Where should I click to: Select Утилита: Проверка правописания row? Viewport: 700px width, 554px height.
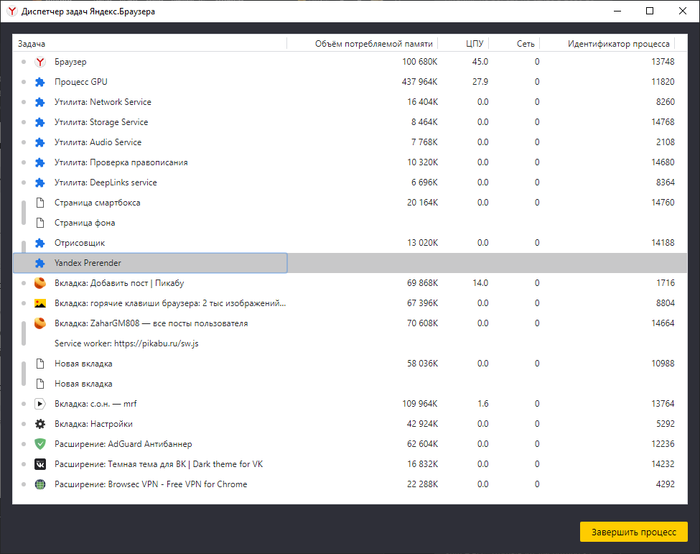tap(350, 162)
